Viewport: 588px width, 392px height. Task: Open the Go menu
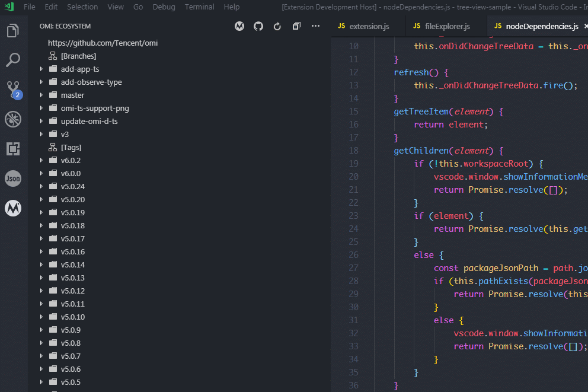(138, 7)
